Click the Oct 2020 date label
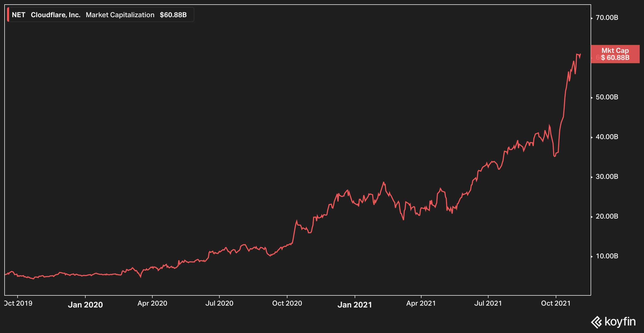The width and height of the screenshot is (644, 333). point(287,303)
